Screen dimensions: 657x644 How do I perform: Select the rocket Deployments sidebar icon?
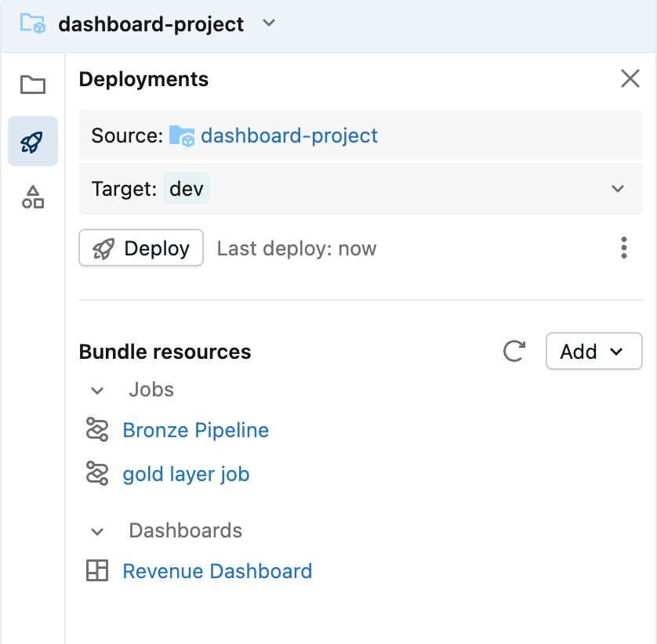33,142
